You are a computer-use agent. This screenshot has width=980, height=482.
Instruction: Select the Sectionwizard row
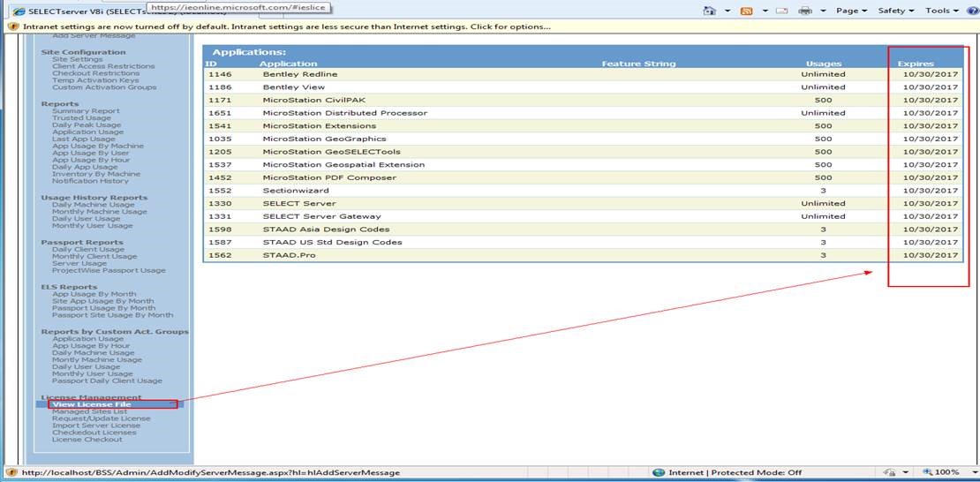point(583,191)
